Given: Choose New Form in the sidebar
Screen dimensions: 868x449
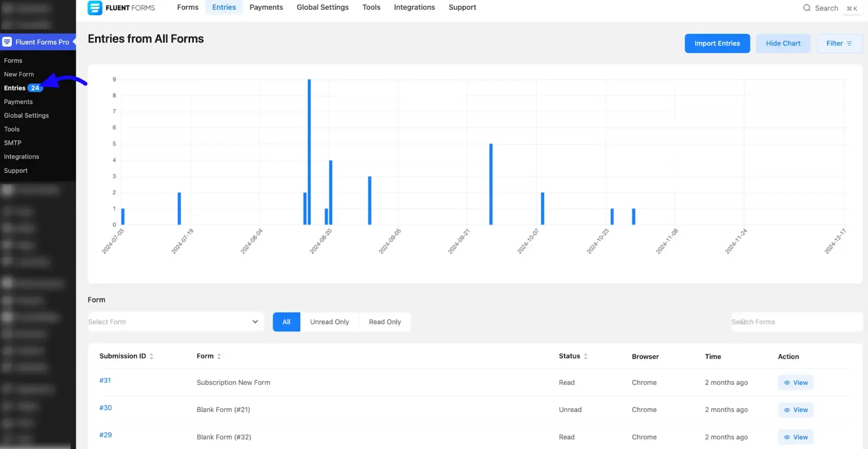Looking at the screenshot, I should (x=19, y=74).
